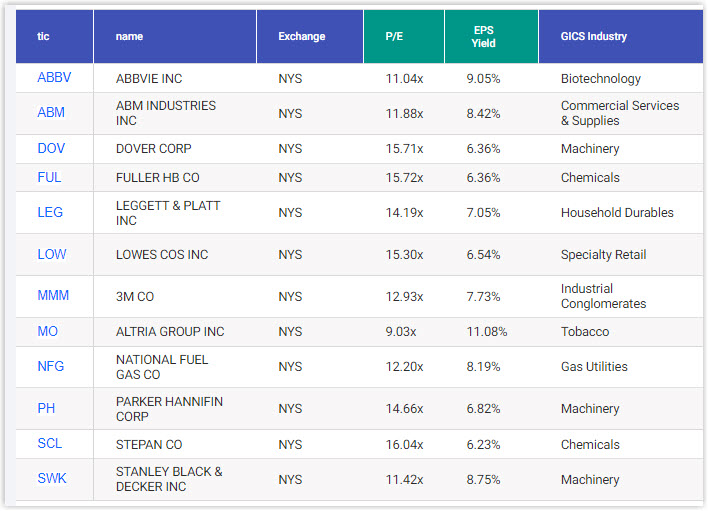Sort table by Exchange header
Screen dimensions: 708x511
click(x=302, y=37)
